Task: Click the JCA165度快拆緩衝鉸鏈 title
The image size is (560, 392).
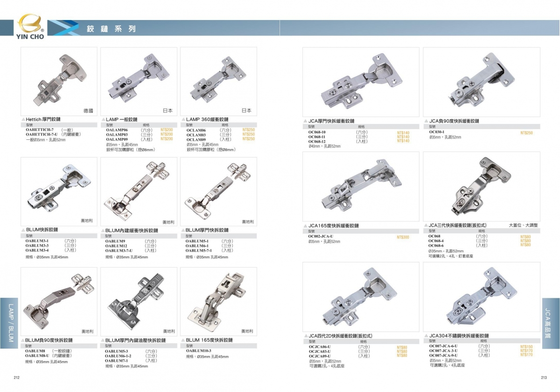Action: (x=334, y=226)
